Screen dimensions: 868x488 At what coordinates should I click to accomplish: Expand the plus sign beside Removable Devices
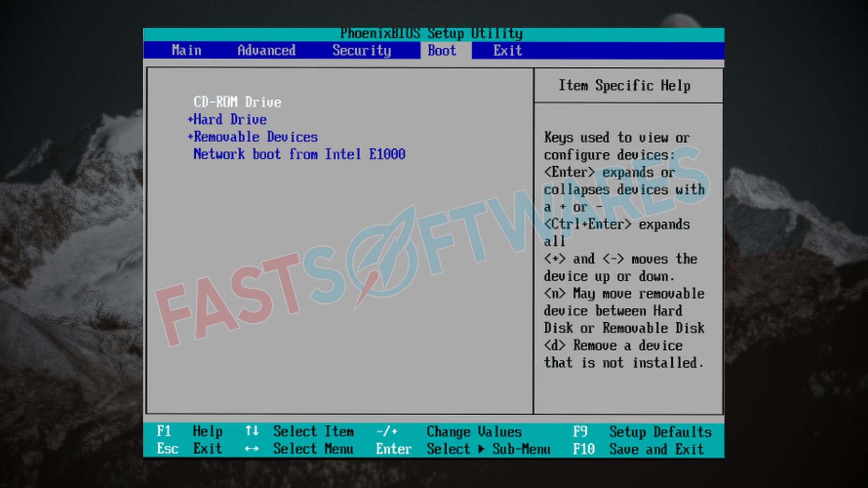coord(190,136)
